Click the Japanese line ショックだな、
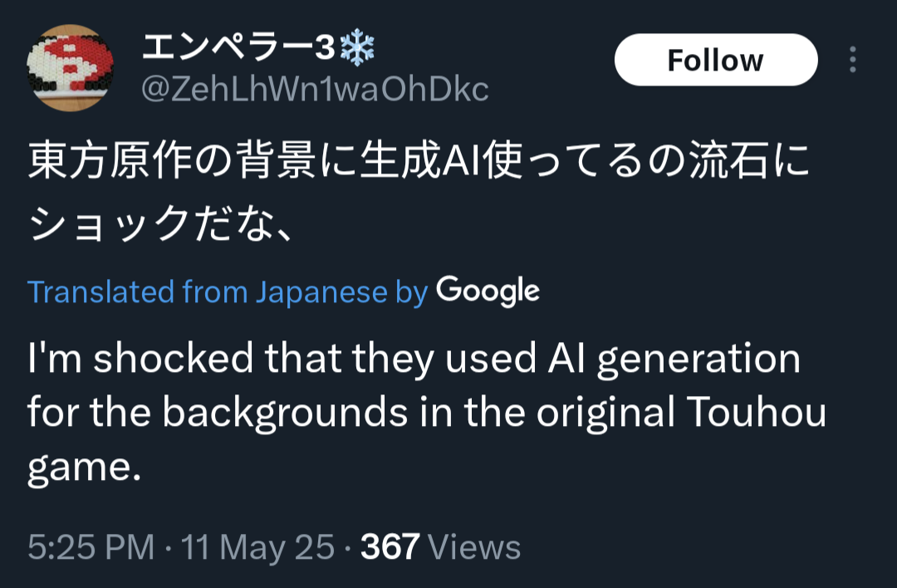This screenshot has height=588, width=897. [159, 223]
